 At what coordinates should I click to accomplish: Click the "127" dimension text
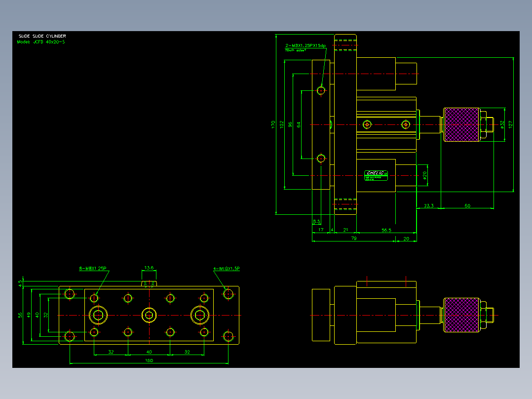510,124
